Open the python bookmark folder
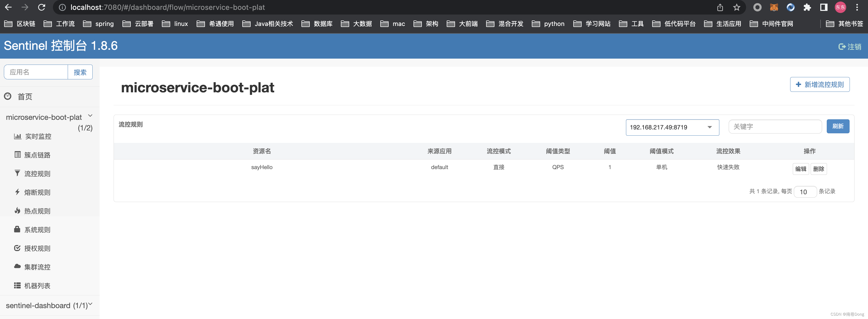This screenshot has width=868, height=319. (x=548, y=24)
